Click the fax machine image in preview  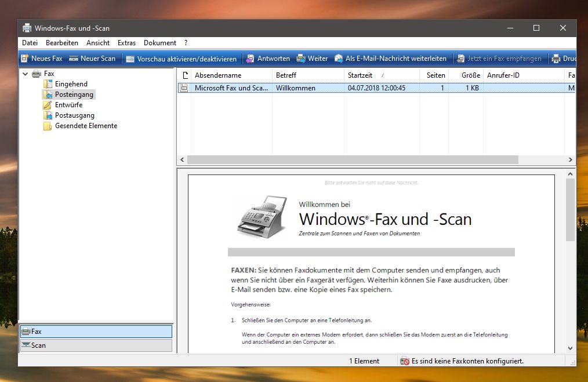point(262,217)
